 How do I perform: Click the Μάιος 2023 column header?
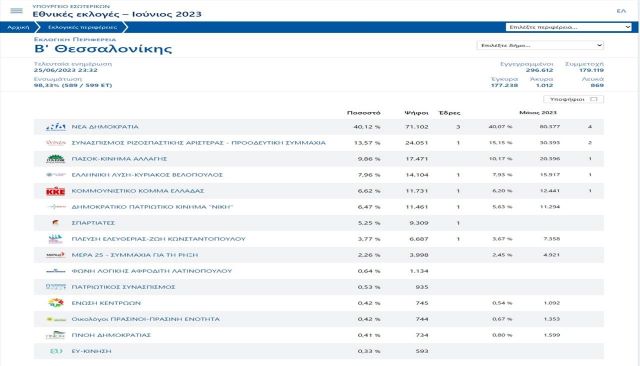coord(538,112)
